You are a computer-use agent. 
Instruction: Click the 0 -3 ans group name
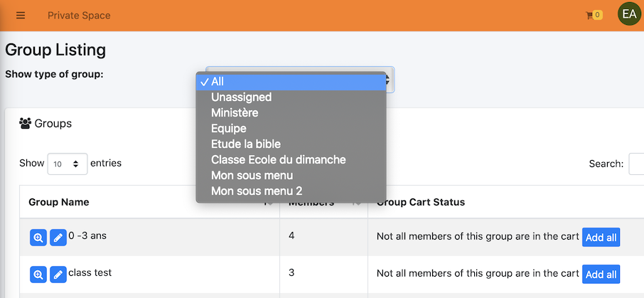(87, 236)
